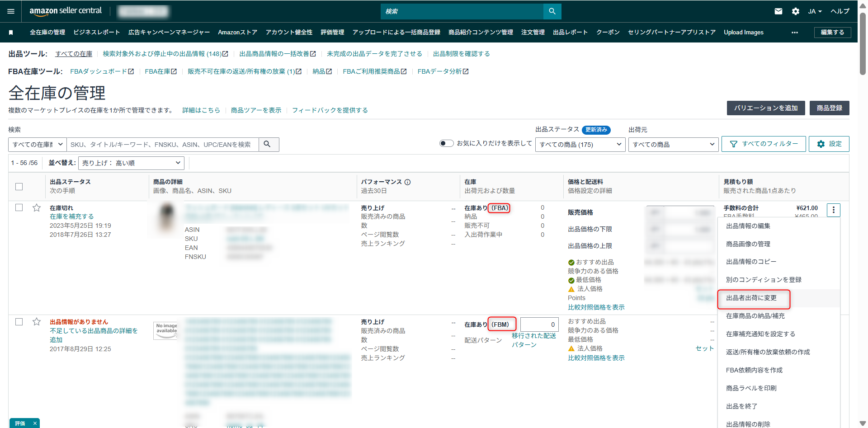Click the inventory search magnifier button
This screenshot has height=428, width=868.
[x=267, y=144]
